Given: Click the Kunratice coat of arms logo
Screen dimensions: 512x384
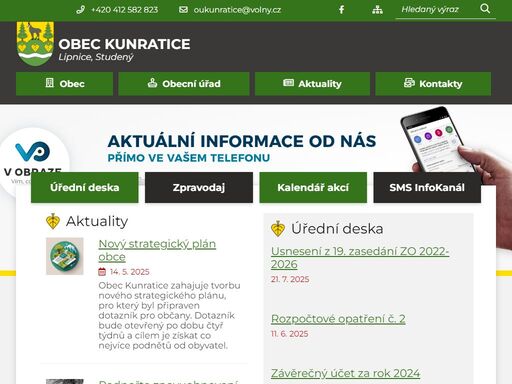Looking at the screenshot, I should click(35, 43).
